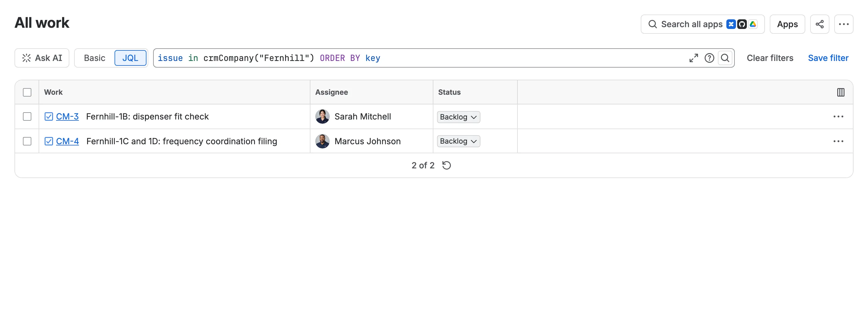Click the share icon button

pyautogui.click(x=819, y=24)
